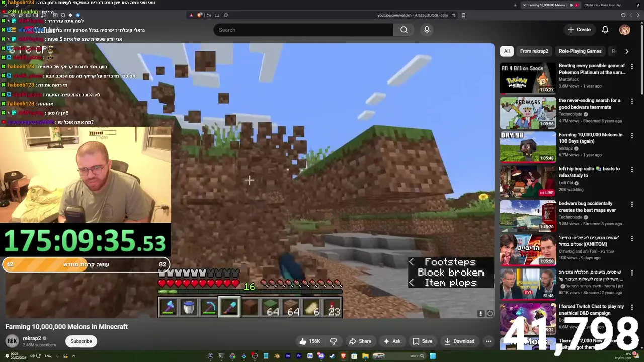644x362 pixels.
Task: Show more filter chips with right arrow
Action: point(626,51)
